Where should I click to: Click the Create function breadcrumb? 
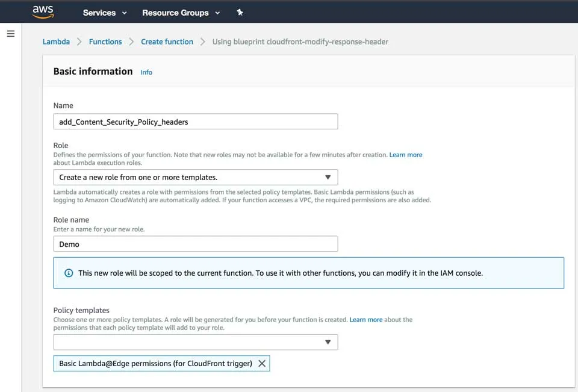(x=167, y=42)
